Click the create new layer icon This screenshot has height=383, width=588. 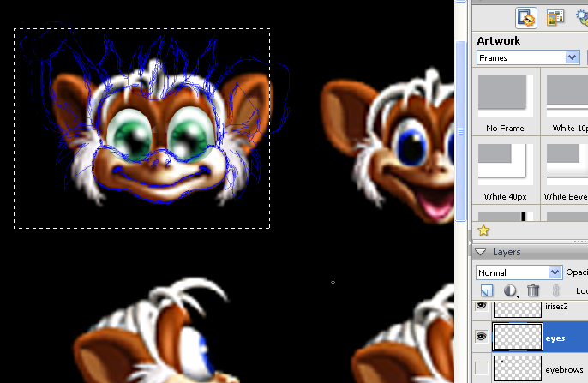(x=487, y=290)
